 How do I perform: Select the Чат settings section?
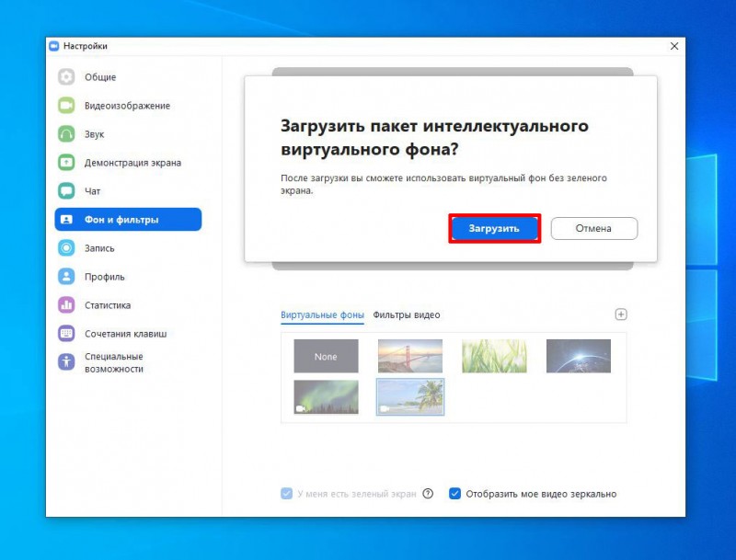point(128,191)
